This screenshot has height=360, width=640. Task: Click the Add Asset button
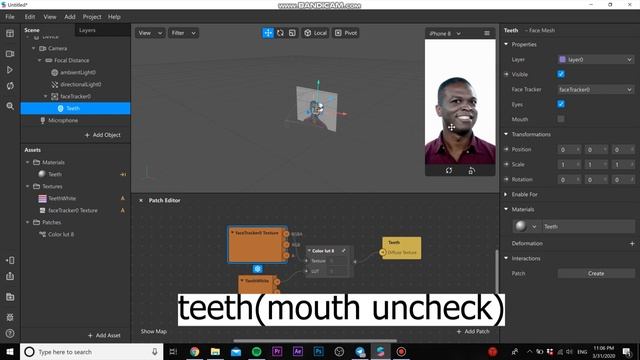[x=104, y=335]
